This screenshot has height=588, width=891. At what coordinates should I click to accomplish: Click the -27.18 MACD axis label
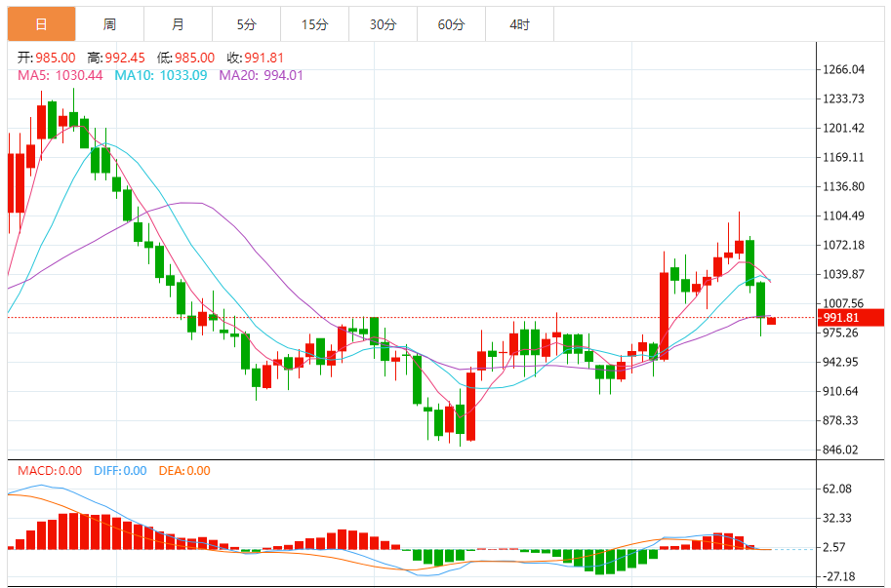839,576
